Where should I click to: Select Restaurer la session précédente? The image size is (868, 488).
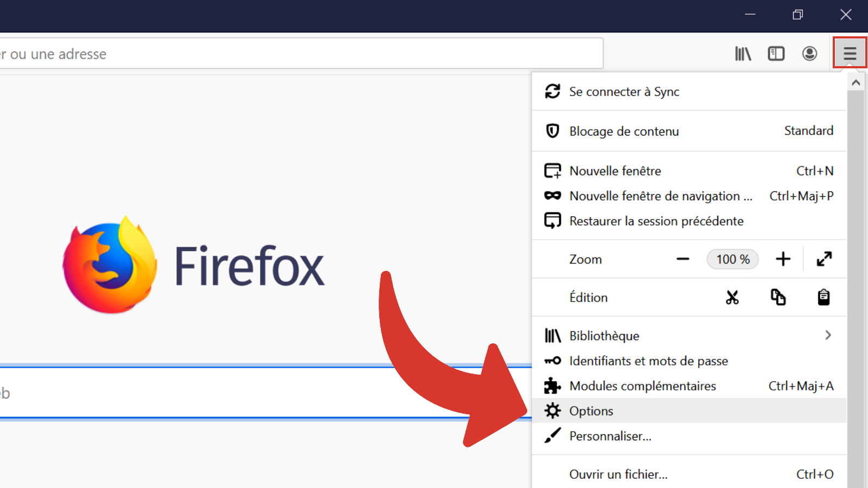(x=656, y=221)
